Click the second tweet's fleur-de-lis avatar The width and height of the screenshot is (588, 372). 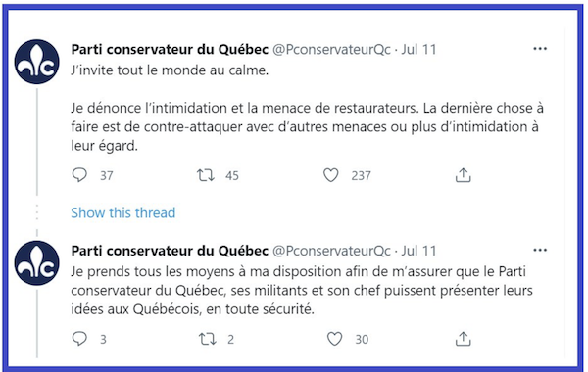point(37,263)
